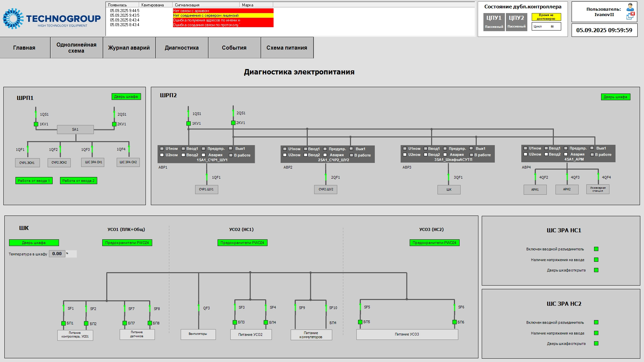Toggle В работе checkbox in АВР4 block

pos(592,155)
